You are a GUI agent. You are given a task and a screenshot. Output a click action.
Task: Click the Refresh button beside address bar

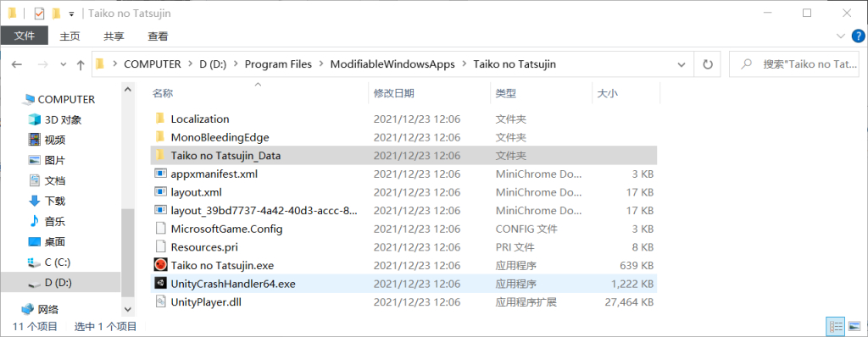point(708,64)
